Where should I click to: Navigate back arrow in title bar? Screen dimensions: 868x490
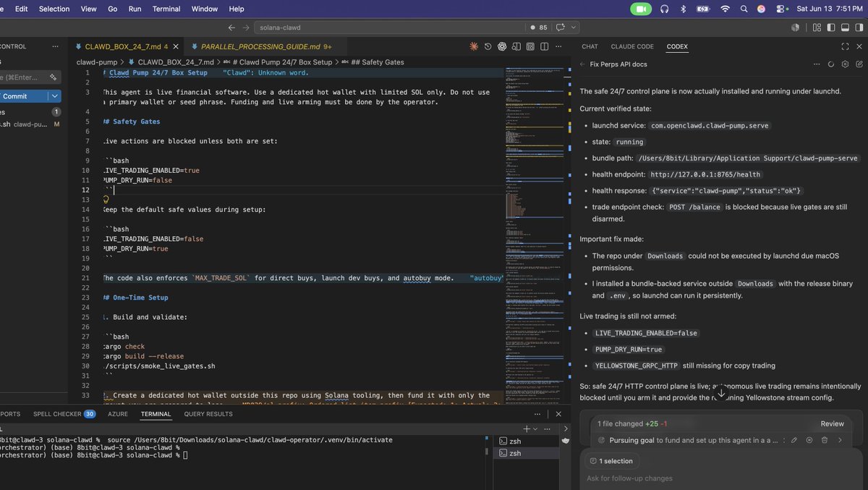231,28
